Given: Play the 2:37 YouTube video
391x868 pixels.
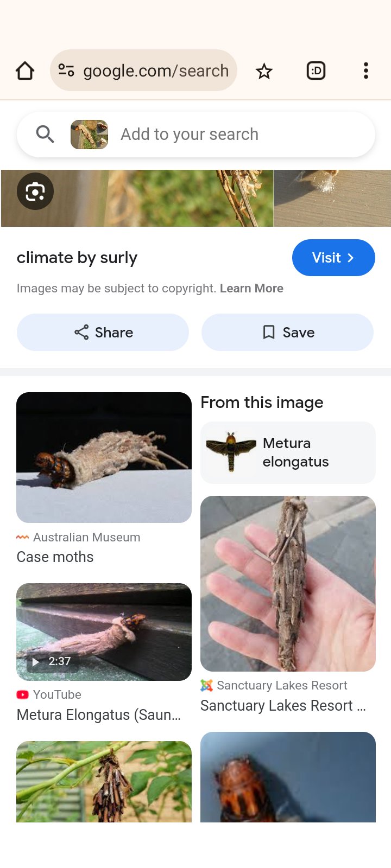Looking at the screenshot, I should point(104,631).
